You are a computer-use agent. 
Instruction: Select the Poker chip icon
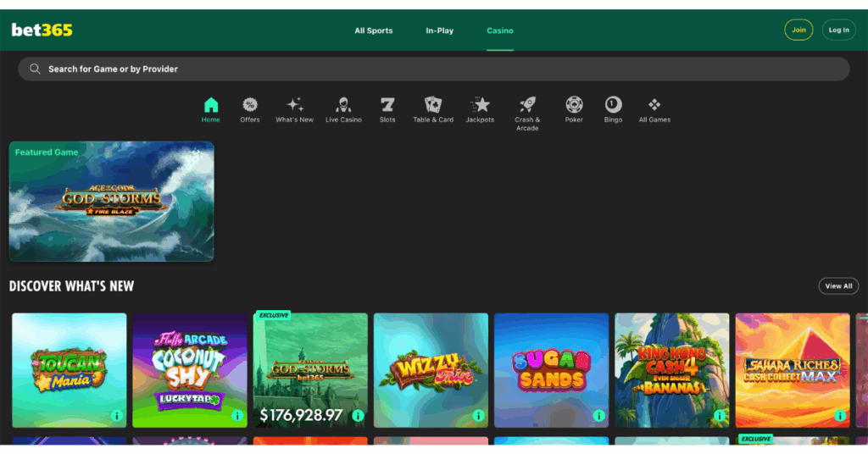tap(574, 104)
